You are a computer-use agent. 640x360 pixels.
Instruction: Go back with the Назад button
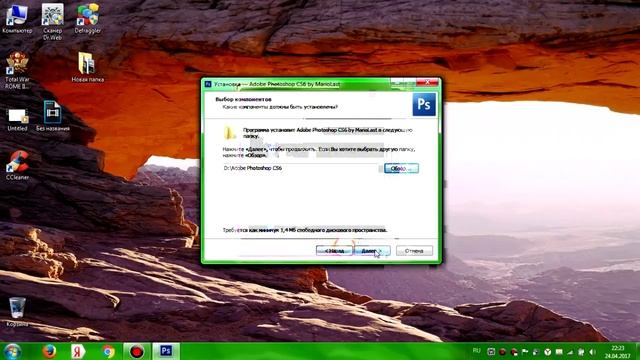pyautogui.click(x=334, y=251)
